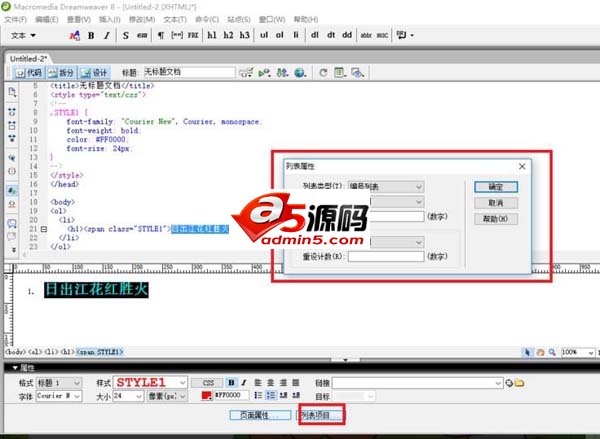This screenshot has height=439, width=600.
Task: Apply Bold from the text insert bar
Action: click(x=91, y=35)
